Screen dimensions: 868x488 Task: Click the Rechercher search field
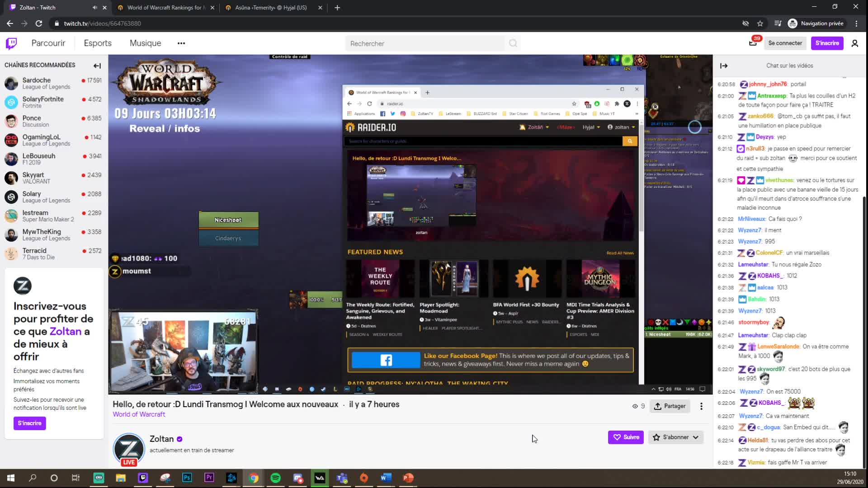coord(425,43)
